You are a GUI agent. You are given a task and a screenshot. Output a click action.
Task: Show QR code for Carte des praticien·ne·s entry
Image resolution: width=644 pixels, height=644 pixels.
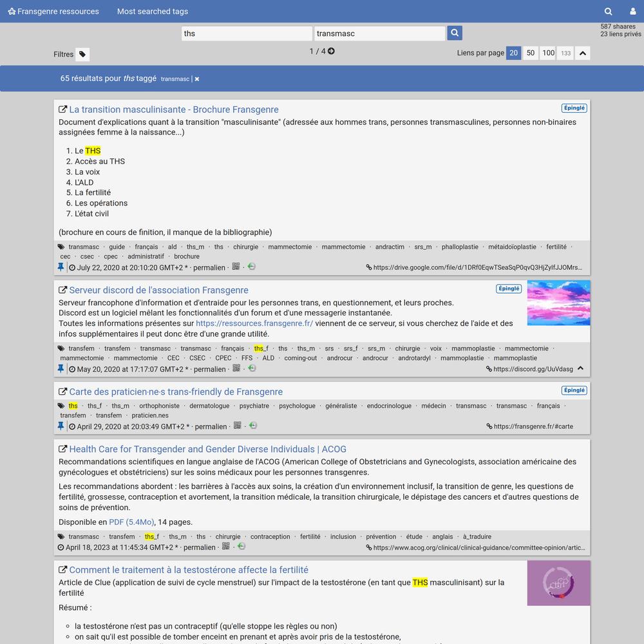(238, 426)
